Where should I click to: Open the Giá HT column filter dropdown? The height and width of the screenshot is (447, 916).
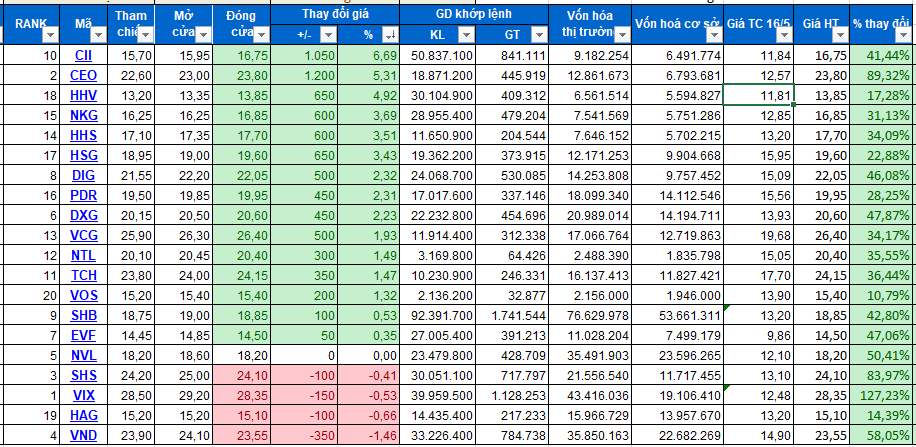pos(840,36)
